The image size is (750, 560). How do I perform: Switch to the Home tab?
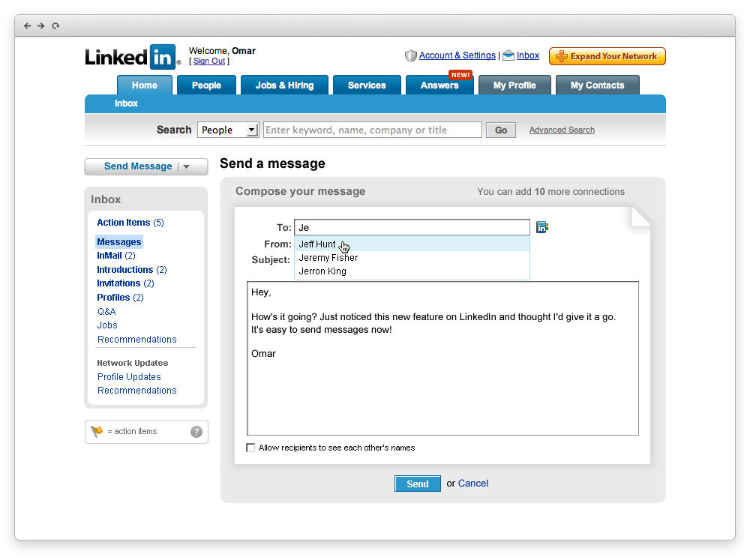145,85
